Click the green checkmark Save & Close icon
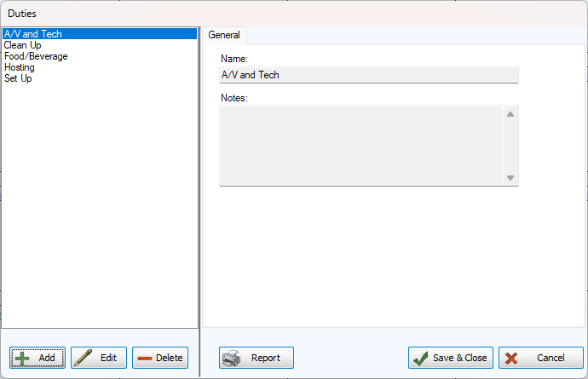Viewport: 588px width, 379px height. coord(421,358)
